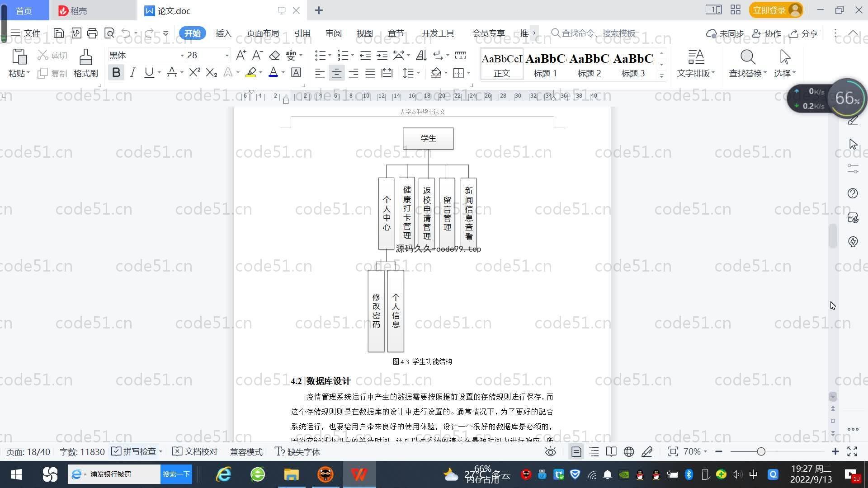Click the Select cursor tool in ribbon
This screenshot has width=868, height=488.
point(785,64)
